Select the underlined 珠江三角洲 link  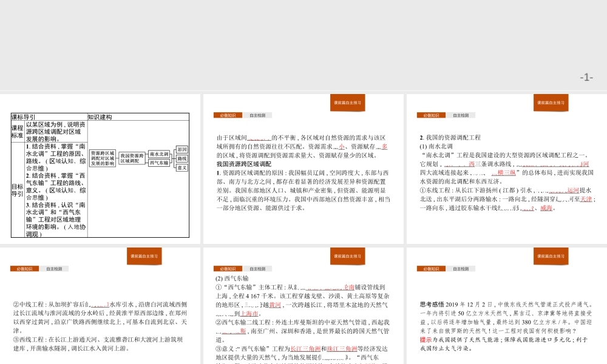point(341,349)
